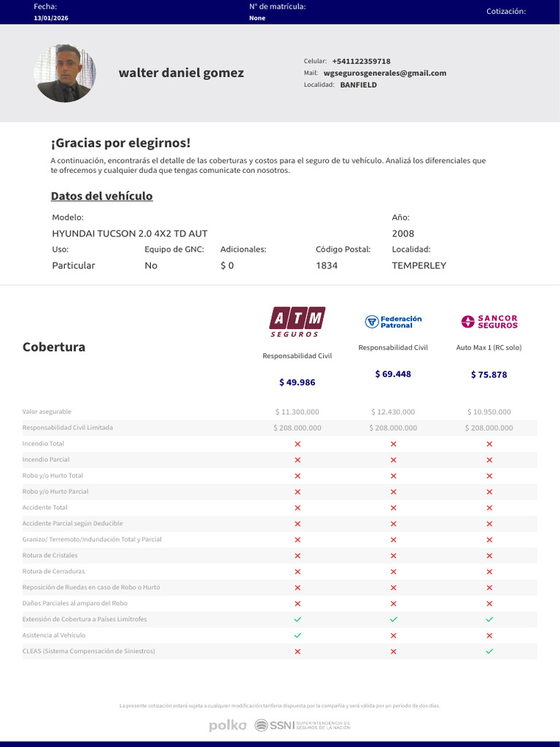Select the walter daniel gomez profile photo
The width and height of the screenshot is (560, 747).
(65, 73)
